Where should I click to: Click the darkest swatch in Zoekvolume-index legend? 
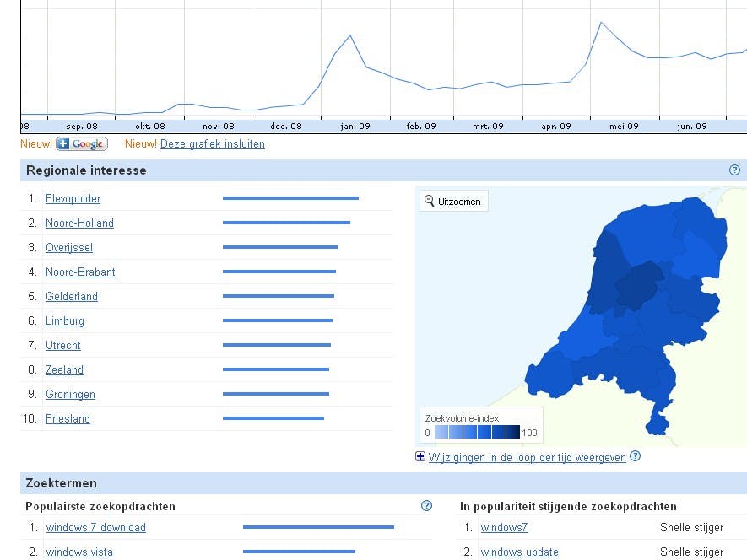pos(513,433)
